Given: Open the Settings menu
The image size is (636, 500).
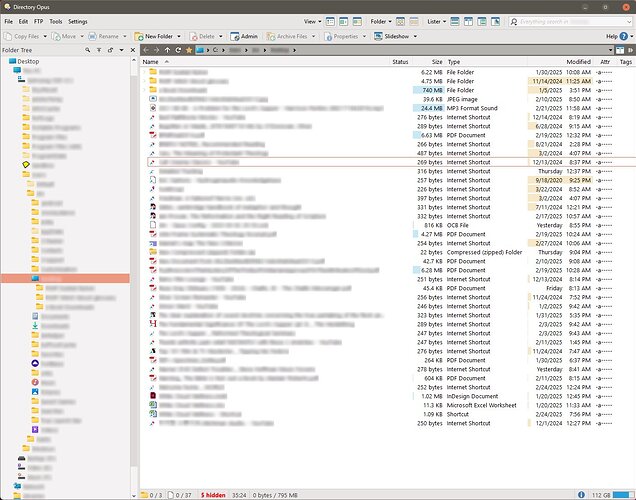Looking at the screenshot, I should [77, 21].
